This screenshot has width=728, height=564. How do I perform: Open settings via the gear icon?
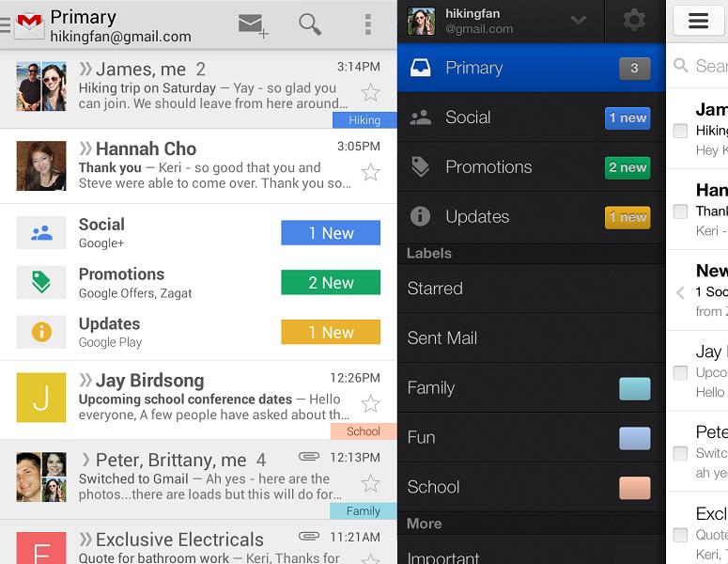[x=634, y=21]
